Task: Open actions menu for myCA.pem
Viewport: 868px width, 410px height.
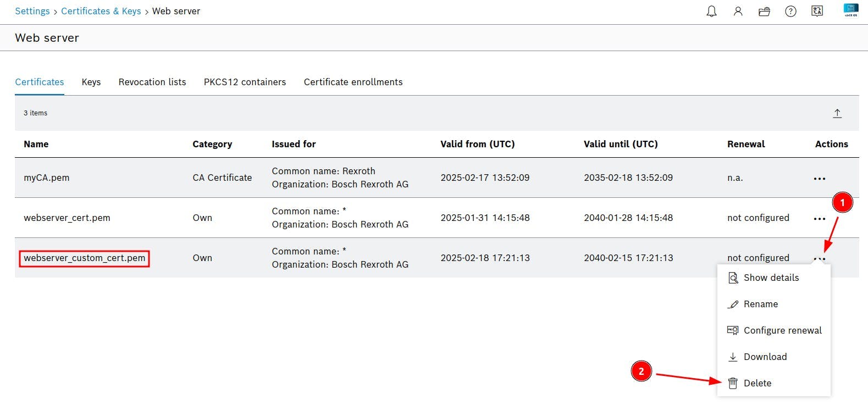Action: coord(819,179)
